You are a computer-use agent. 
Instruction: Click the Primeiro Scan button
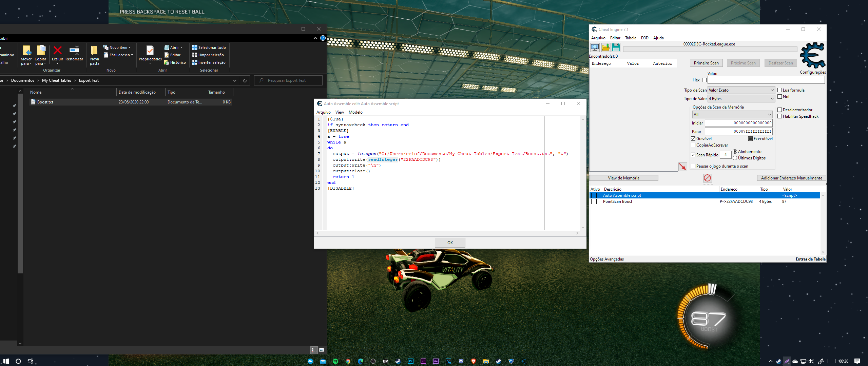click(x=706, y=63)
